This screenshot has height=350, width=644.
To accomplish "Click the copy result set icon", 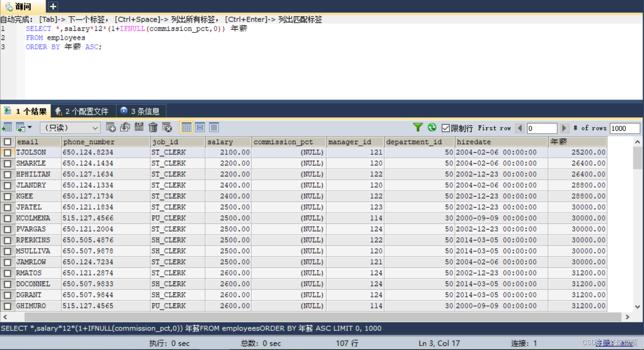I will 20,127.
